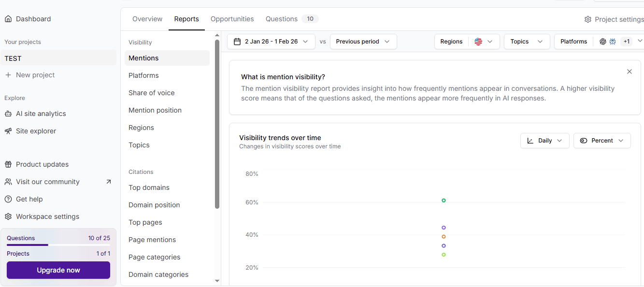Screen dimensions: 644x287
Task: Click the Upgrade now button
Action: point(58,270)
